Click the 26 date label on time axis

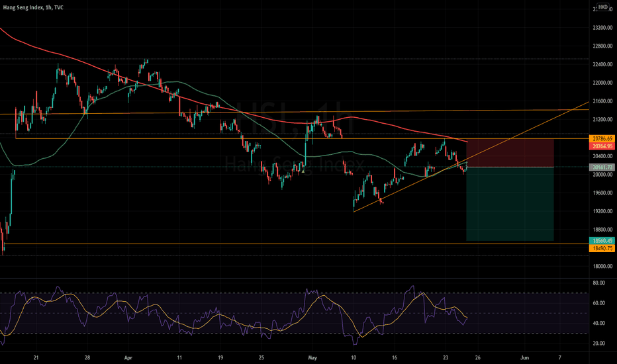tap(478, 357)
